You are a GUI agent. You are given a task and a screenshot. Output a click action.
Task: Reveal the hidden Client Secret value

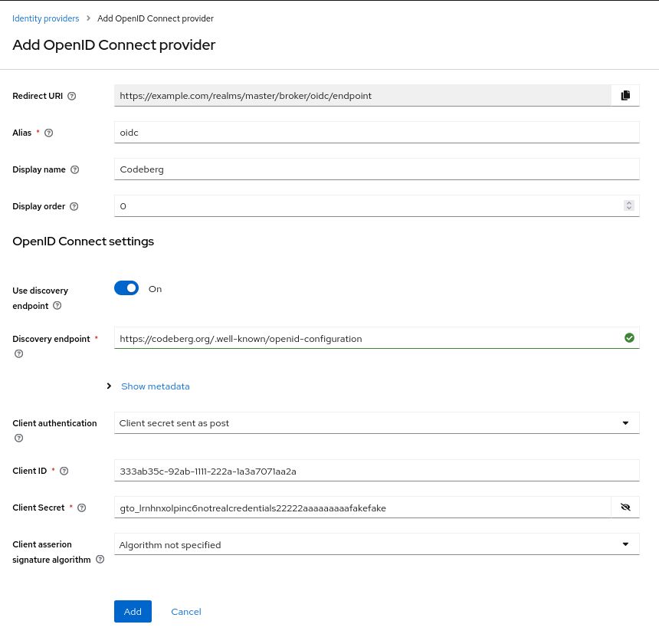[x=625, y=507]
